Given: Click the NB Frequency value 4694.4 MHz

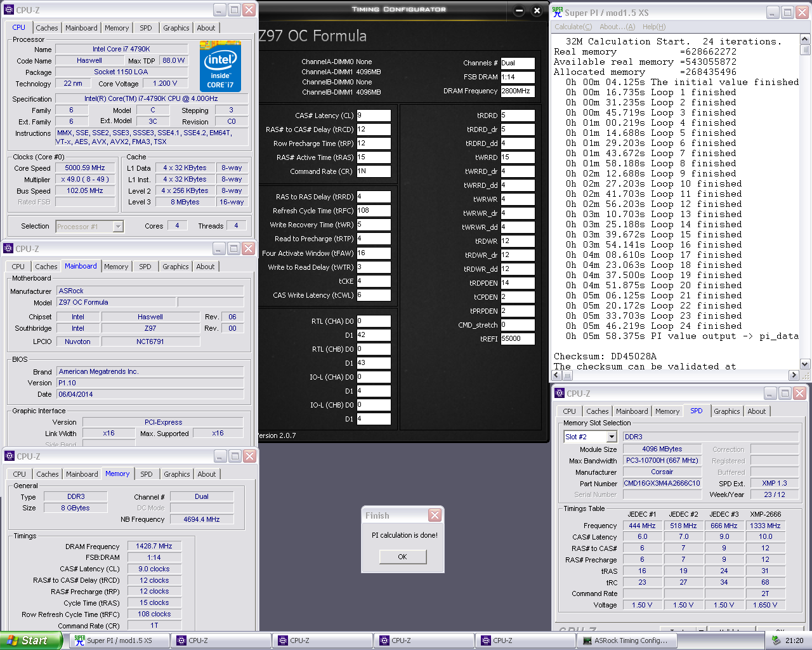Looking at the screenshot, I should [202, 519].
